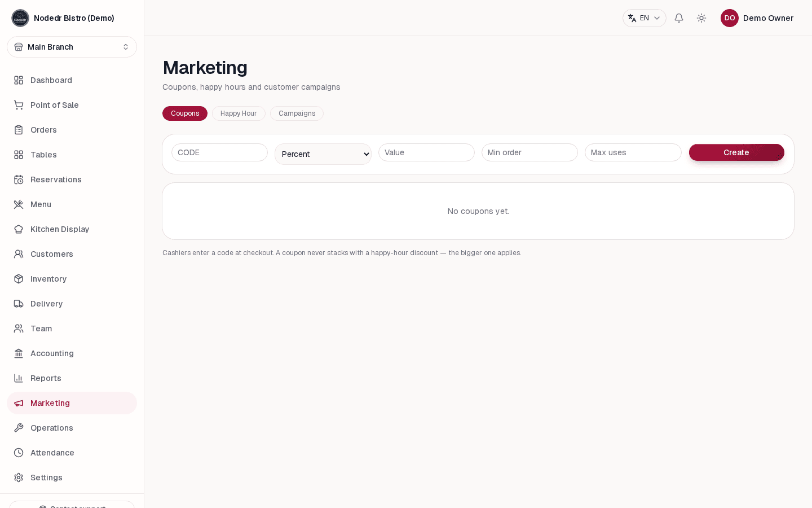Click the Main Branch store icon
The width and height of the screenshot is (812, 508).
tap(19, 47)
